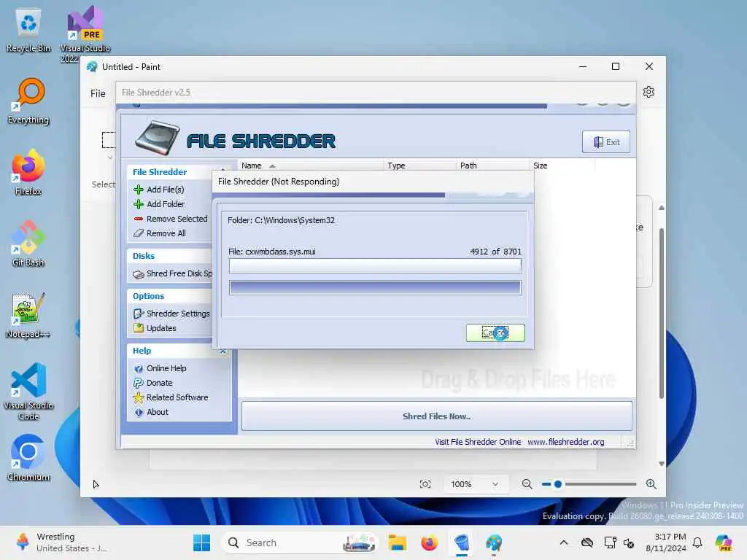Open Firefox from the taskbar

click(429, 542)
